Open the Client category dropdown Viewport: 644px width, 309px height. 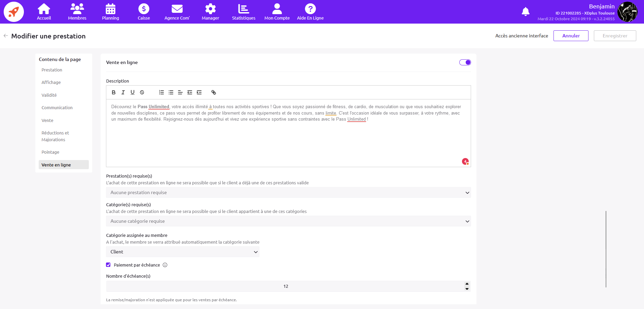pyautogui.click(x=183, y=252)
